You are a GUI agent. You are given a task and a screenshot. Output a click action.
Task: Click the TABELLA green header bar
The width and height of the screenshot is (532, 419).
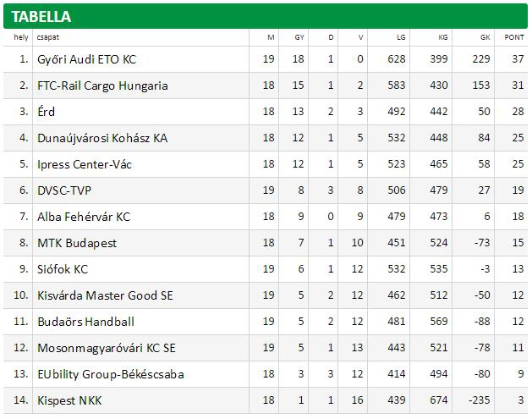pyautogui.click(x=266, y=16)
